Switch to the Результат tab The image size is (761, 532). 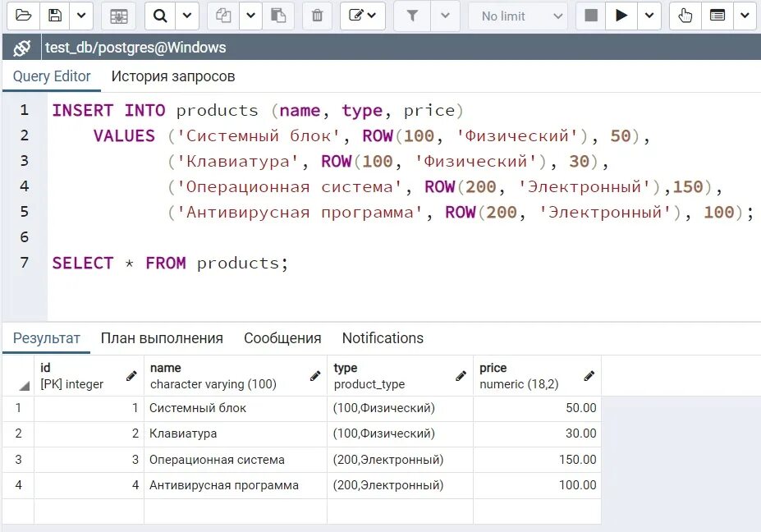(46, 338)
